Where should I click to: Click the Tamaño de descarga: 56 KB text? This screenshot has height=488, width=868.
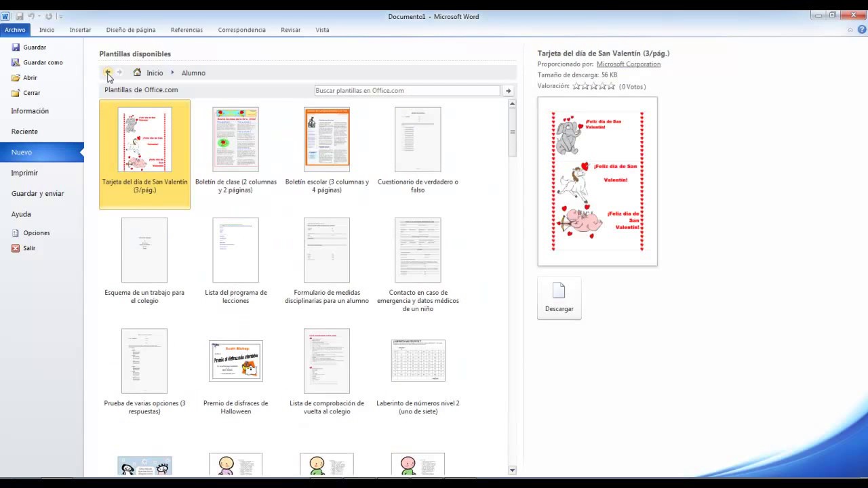pyautogui.click(x=577, y=75)
